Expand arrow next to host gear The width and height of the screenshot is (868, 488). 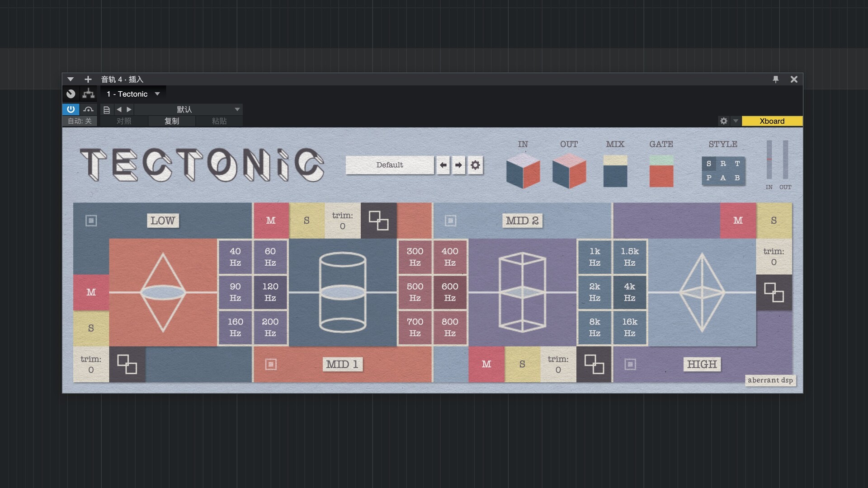click(x=736, y=121)
